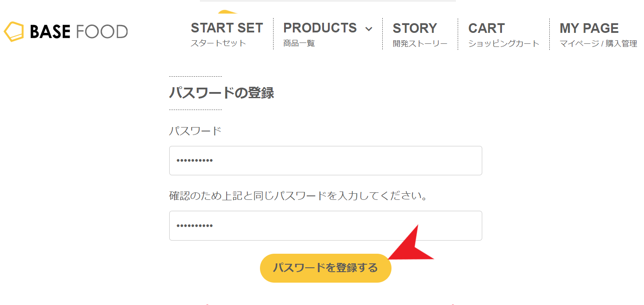The image size is (644, 305).
Task: Click the パスワードの登録 heading
Action: point(221,93)
